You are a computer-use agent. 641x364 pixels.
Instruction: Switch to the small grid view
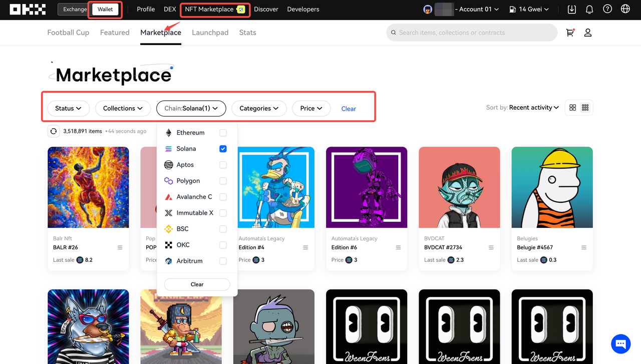(x=585, y=108)
